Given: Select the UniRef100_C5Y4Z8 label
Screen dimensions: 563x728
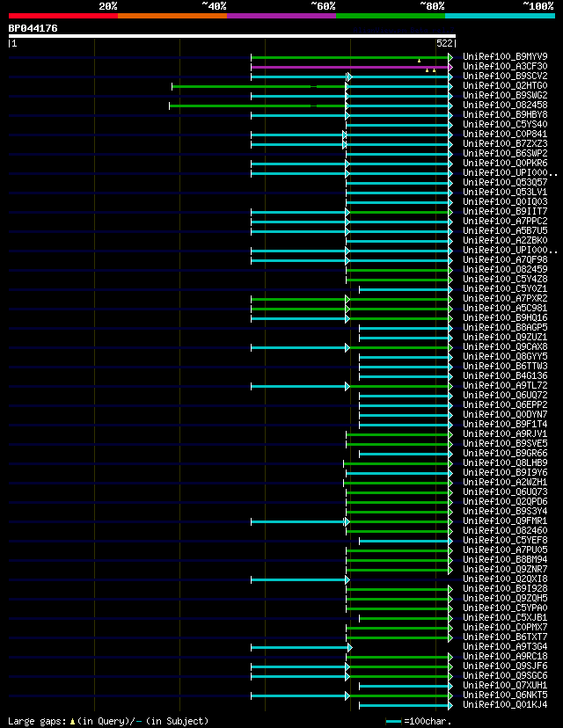Looking at the screenshot, I should [505, 279].
